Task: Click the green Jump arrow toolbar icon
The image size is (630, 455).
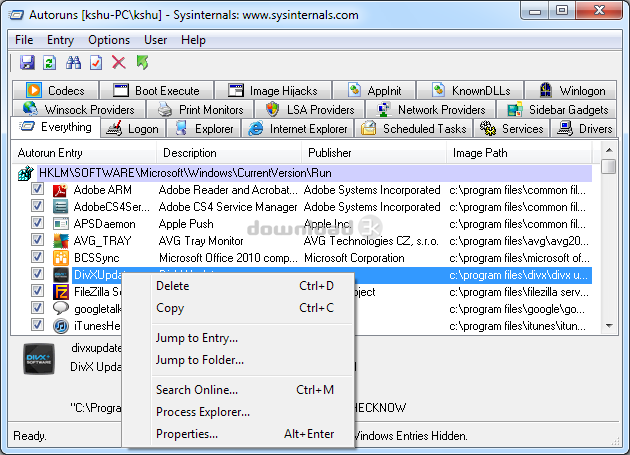Action: (x=142, y=63)
